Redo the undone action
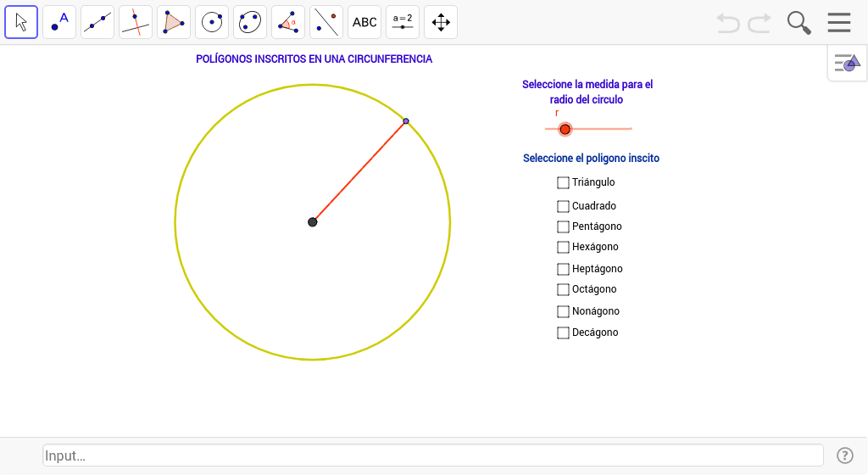 click(x=759, y=23)
